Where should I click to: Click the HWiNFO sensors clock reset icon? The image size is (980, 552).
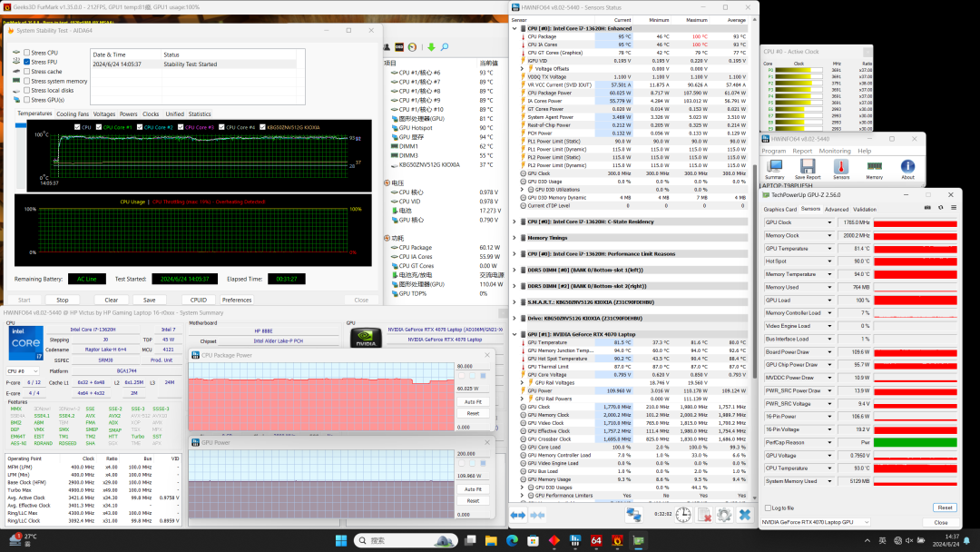(x=683, y=515)
